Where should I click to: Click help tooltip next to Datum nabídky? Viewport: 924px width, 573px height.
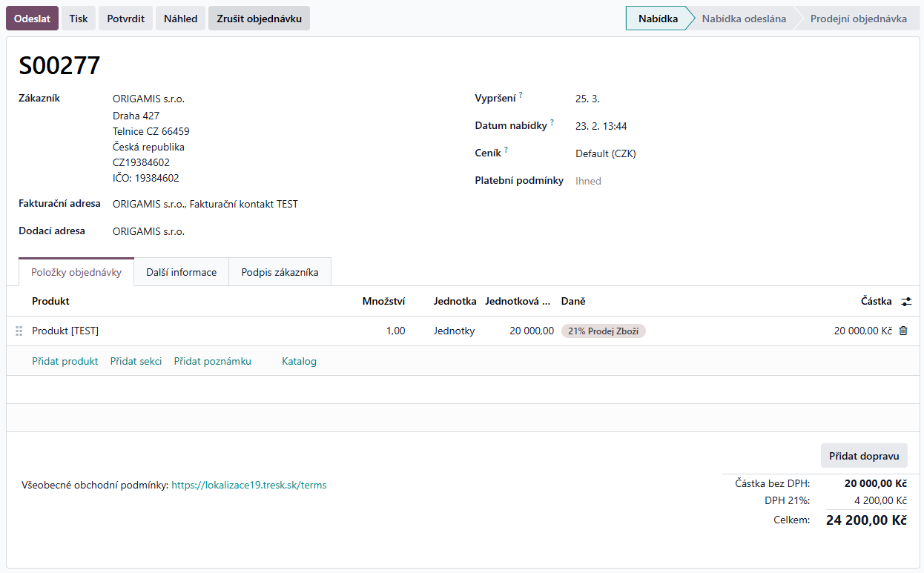coord(552,122)
